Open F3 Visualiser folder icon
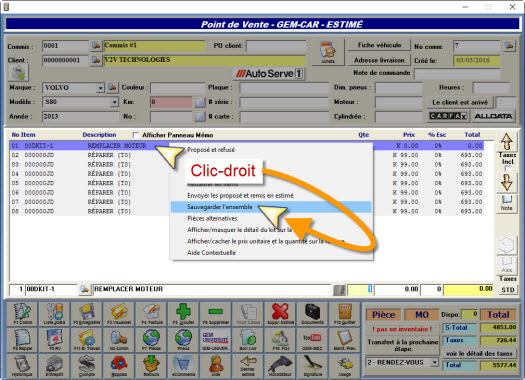The image size is (525, 380). [119, 314]
